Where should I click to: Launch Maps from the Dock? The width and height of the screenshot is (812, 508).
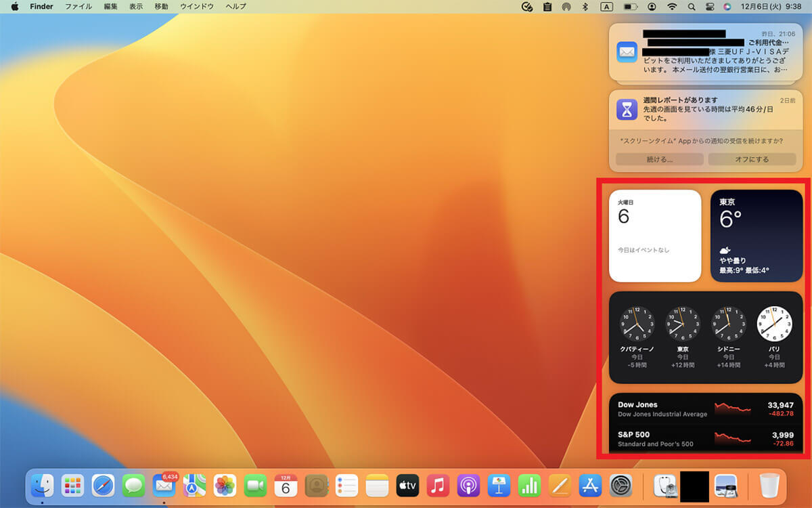(x=194, y=485)
